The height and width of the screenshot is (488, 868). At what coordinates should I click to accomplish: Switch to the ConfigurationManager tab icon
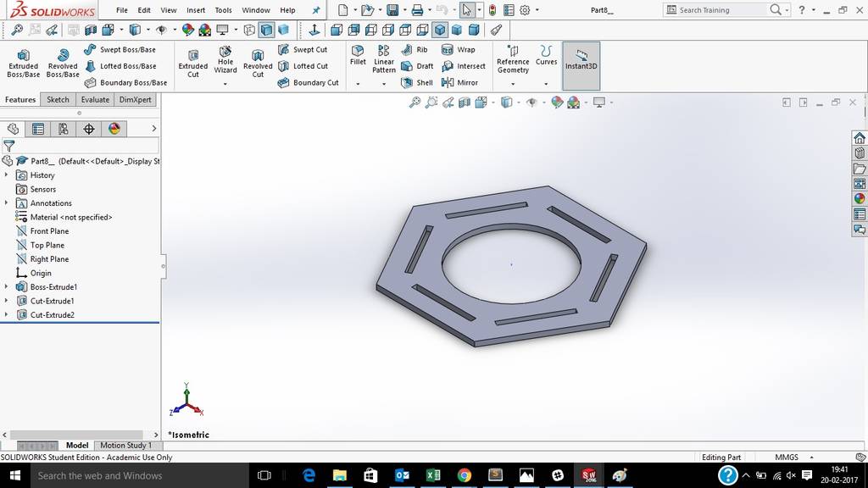(63, 129)
